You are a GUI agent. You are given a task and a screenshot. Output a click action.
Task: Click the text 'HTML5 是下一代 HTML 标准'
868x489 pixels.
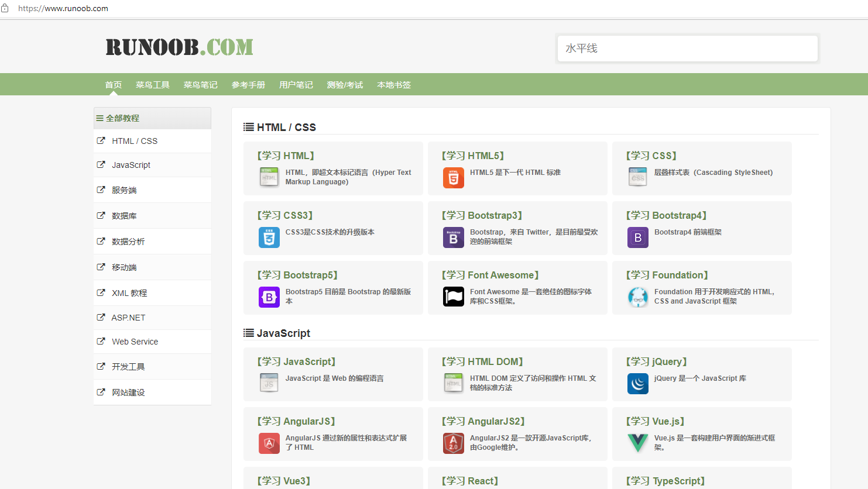(515, 173)
